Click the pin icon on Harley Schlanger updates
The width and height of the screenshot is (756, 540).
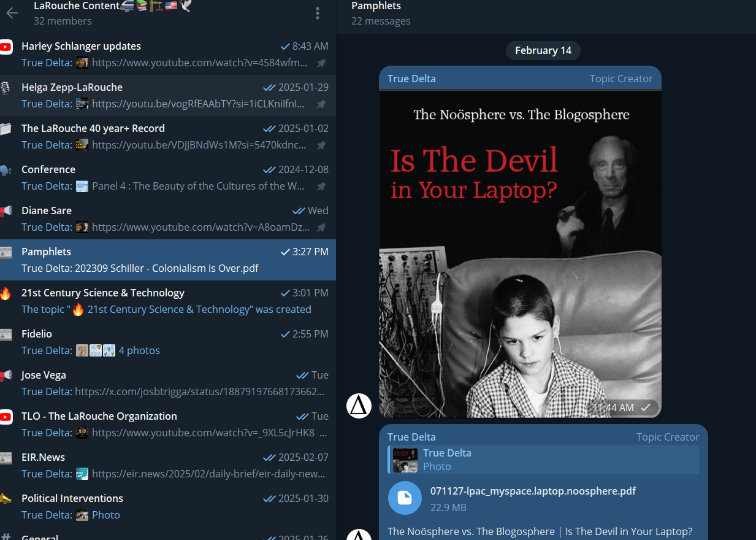pos(321,63)
